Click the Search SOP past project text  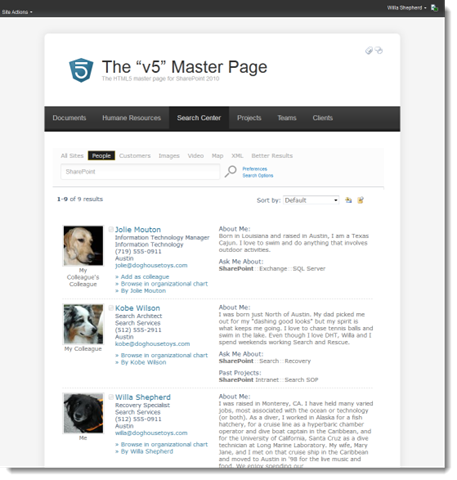tap(301, 380)
